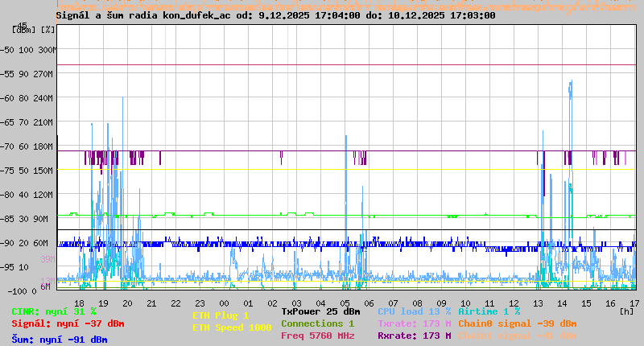Click the '-95 10' y-axis label

pyautogui.click(x=15, y=268)
